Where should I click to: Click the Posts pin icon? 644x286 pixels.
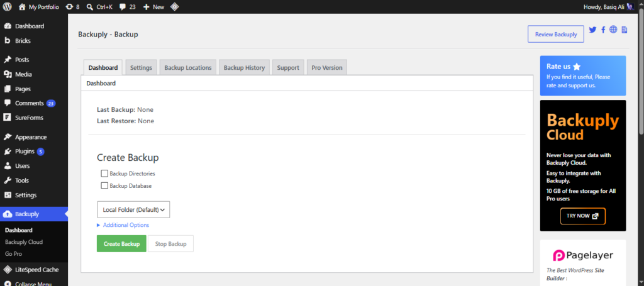click(x=8, y=60)
